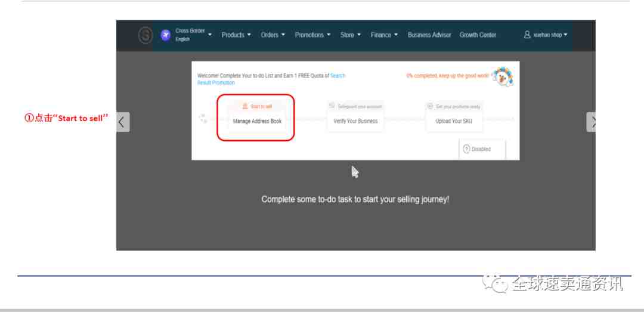Click the mascot avatar in welcome panel
The height and width of the screenshot is (312, 644).
point(502,76)
